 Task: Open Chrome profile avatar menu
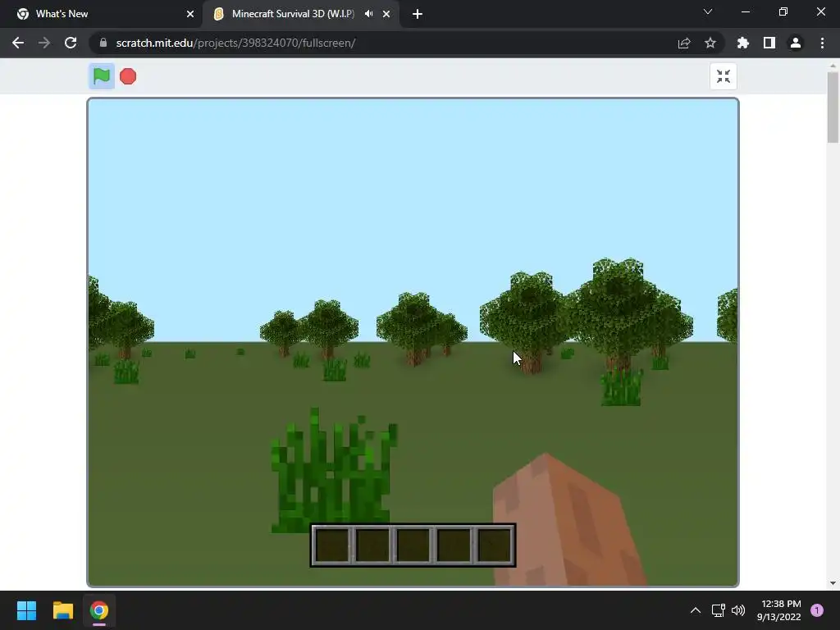(796, 43)
